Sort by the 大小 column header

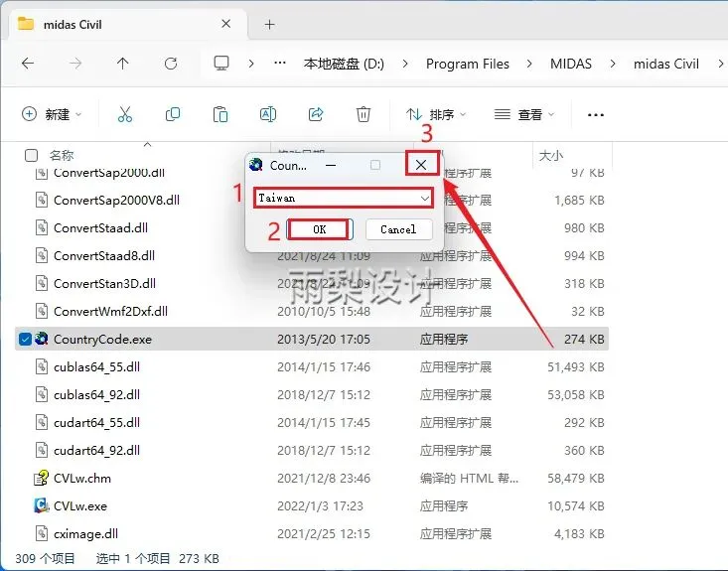tap(551, 155)
